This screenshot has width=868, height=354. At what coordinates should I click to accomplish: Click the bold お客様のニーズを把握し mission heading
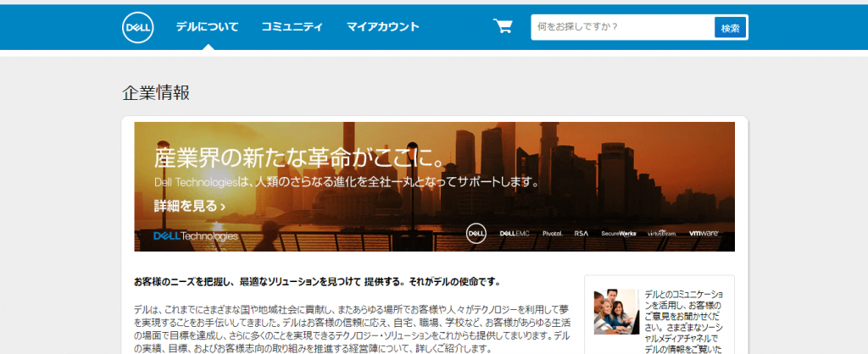(317, 281)
